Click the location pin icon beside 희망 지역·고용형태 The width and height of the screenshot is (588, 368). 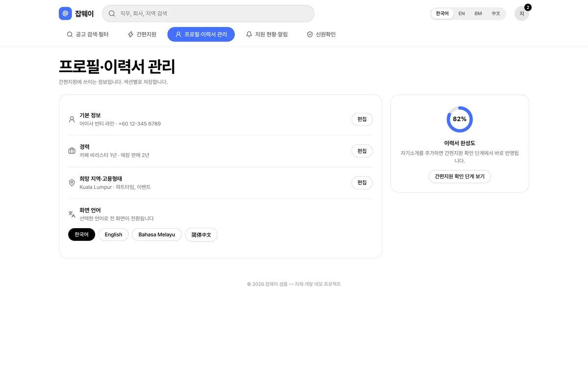(72, 183)
